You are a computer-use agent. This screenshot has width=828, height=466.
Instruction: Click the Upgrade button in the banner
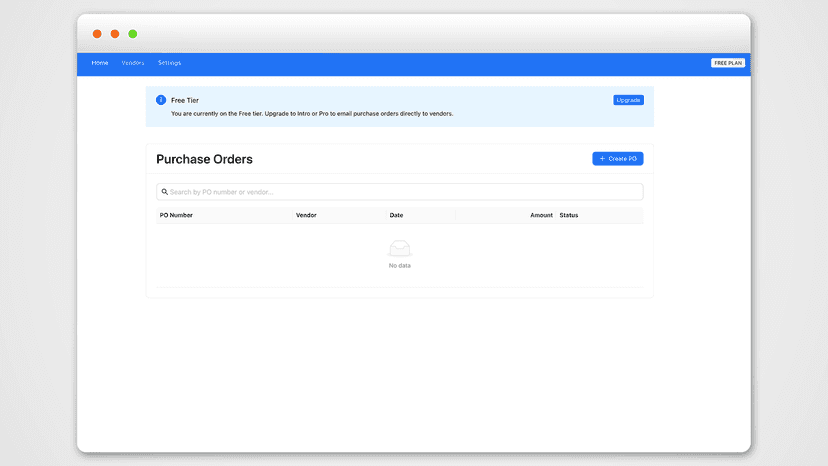[x=628, y=100]
